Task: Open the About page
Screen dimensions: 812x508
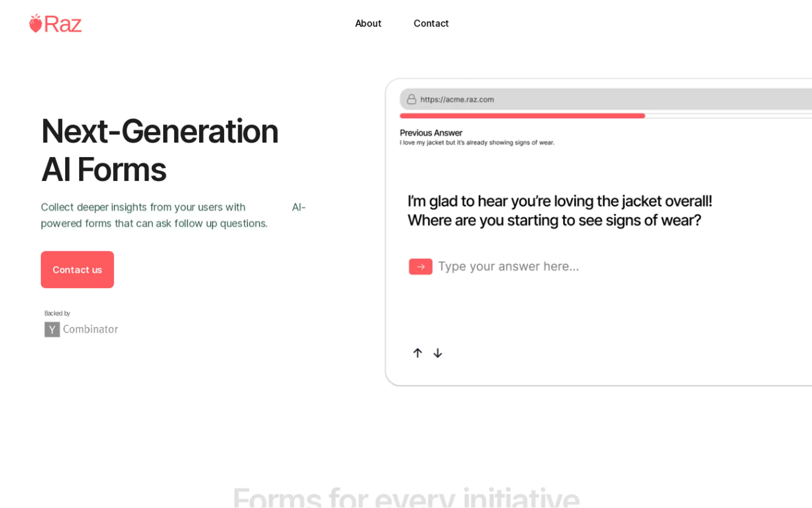Action: click(368, 23)
